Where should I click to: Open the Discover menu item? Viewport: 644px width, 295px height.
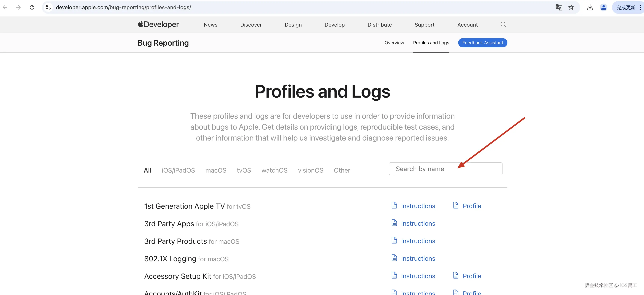tap(251, 25)
